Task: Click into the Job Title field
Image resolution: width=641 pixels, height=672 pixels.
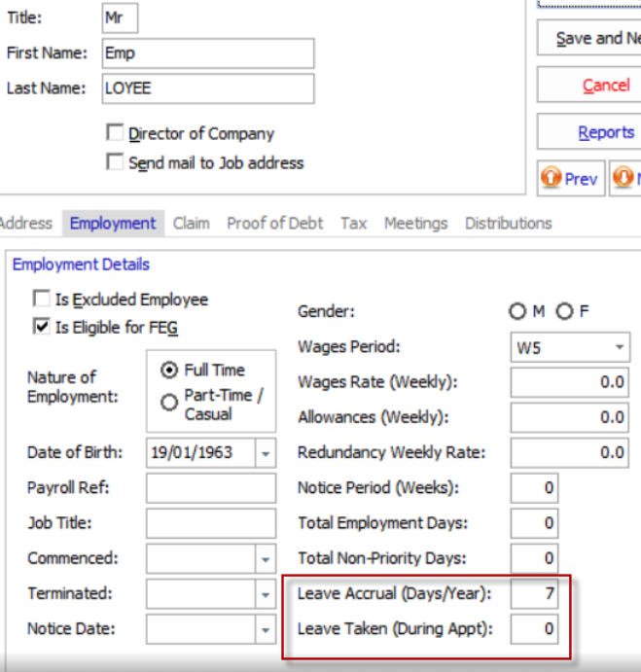Action: 210,523
